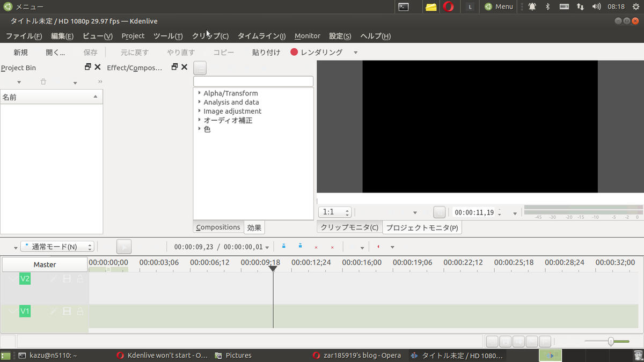The image size is (644, 362).
Task: Open the ビュー(V) menu
Action: (x=98, y=36)
